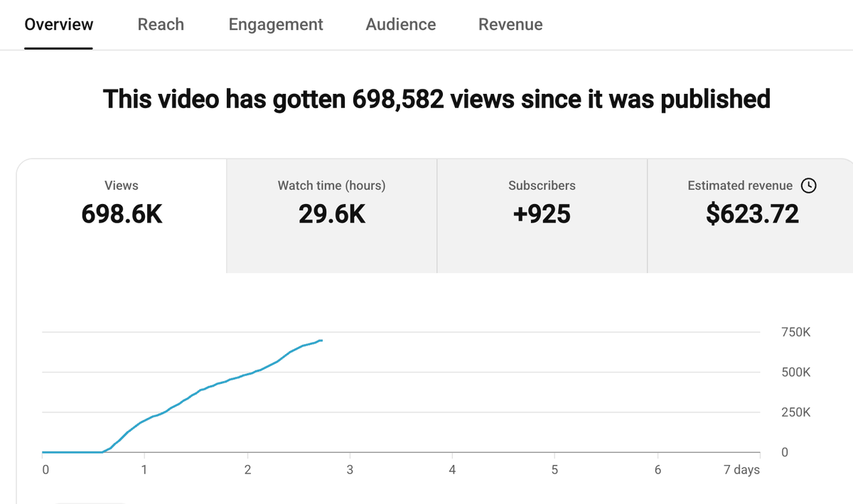Click the 250K y-axis label
This screenshot has height=504, width=853.
click(x=795, y=412)
